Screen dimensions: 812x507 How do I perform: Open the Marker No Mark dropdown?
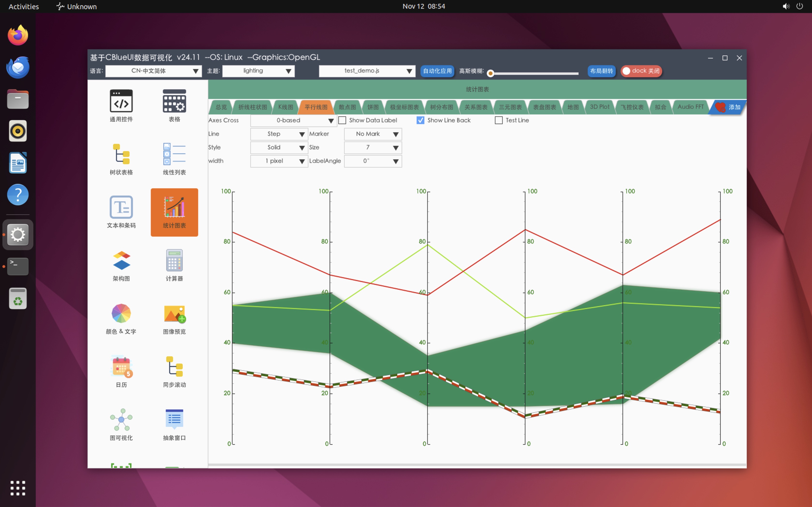pos(373,134)
